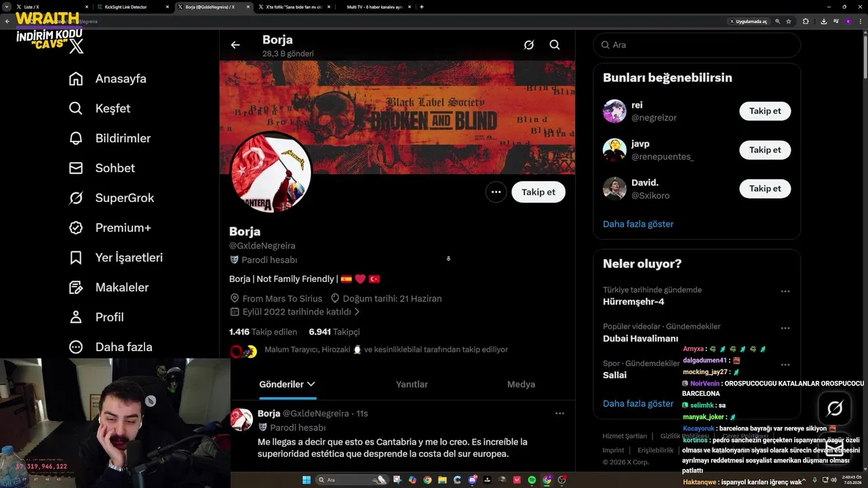Screen dimensions: 868x488
Task: Open three-dot menu on Borja's post
Action: [x=560, y=413]
